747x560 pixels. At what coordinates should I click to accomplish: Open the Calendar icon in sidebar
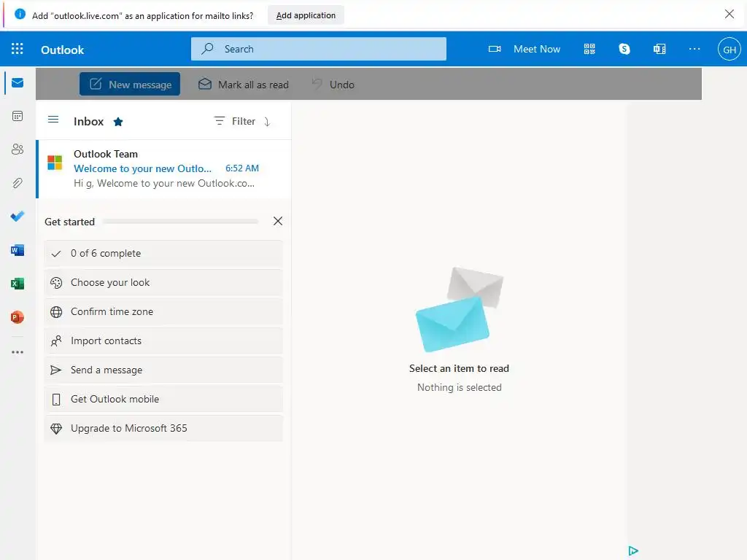[18, 116]
